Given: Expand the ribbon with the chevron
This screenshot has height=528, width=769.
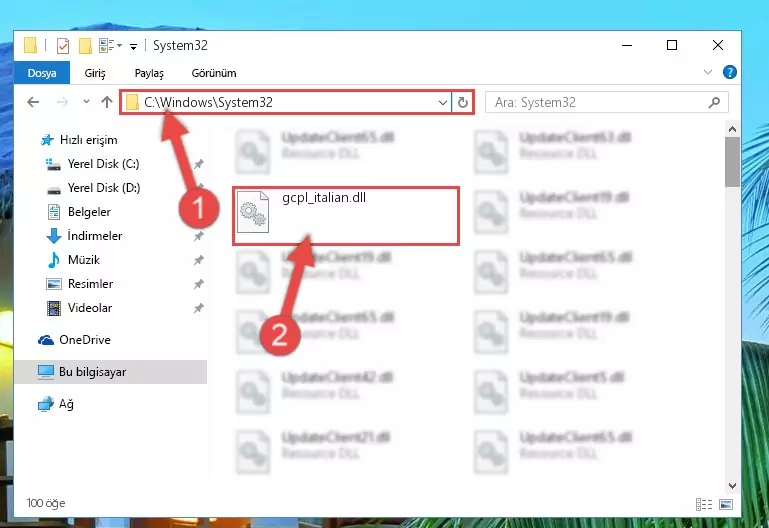Looking at the screenshot, I should click(x=708, y=72).
